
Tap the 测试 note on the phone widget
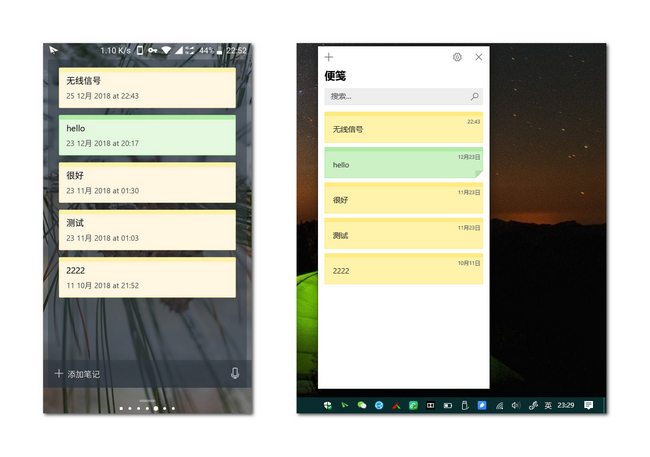147,230
